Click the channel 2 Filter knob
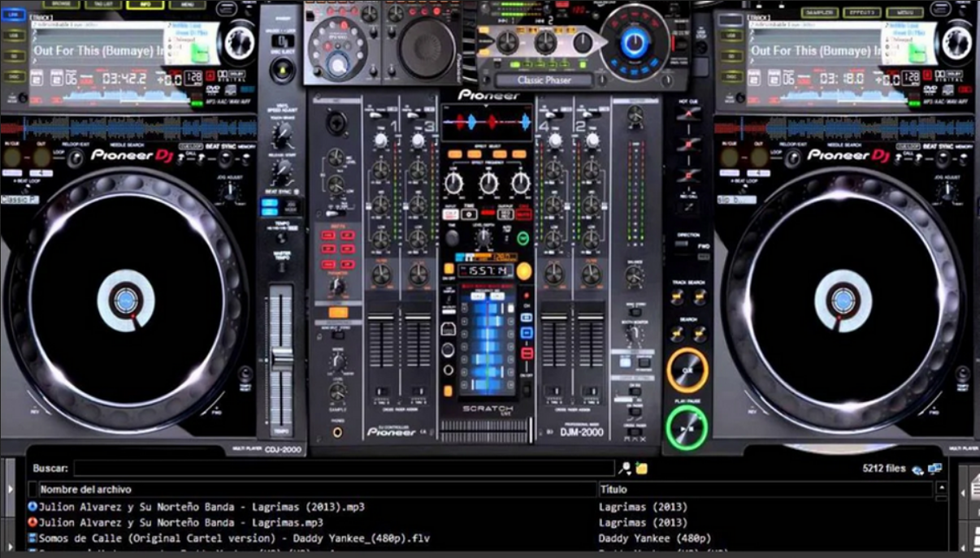The image size is (980, 558). pyautogui.click(x=592, y=275)
